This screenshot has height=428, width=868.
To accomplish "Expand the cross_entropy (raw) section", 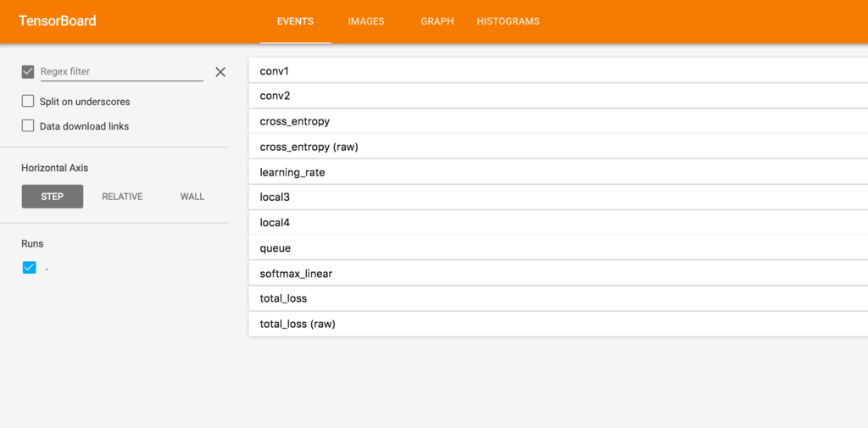I will [559, 147].
